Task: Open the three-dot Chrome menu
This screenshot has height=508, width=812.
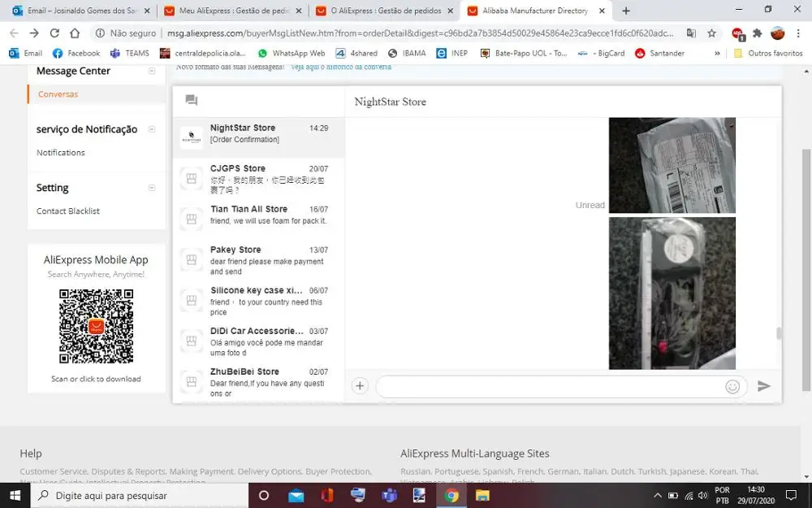Action: point(798,33)
